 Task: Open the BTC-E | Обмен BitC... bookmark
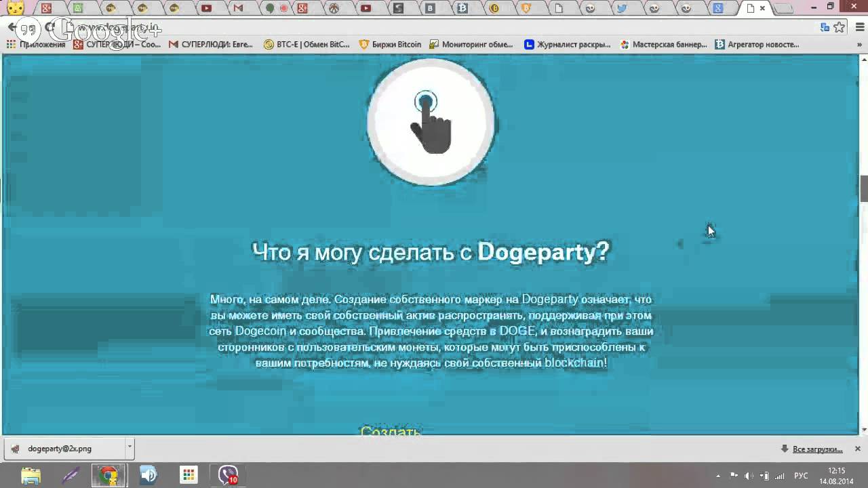pyautogui.click(x=307, y=45)
